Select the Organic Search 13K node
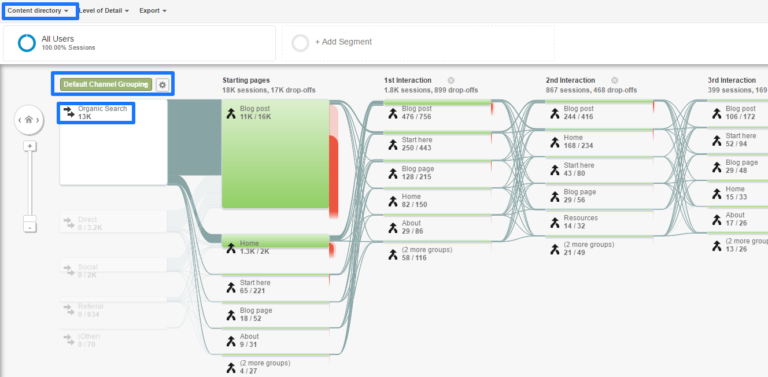 tap(114, 143)
